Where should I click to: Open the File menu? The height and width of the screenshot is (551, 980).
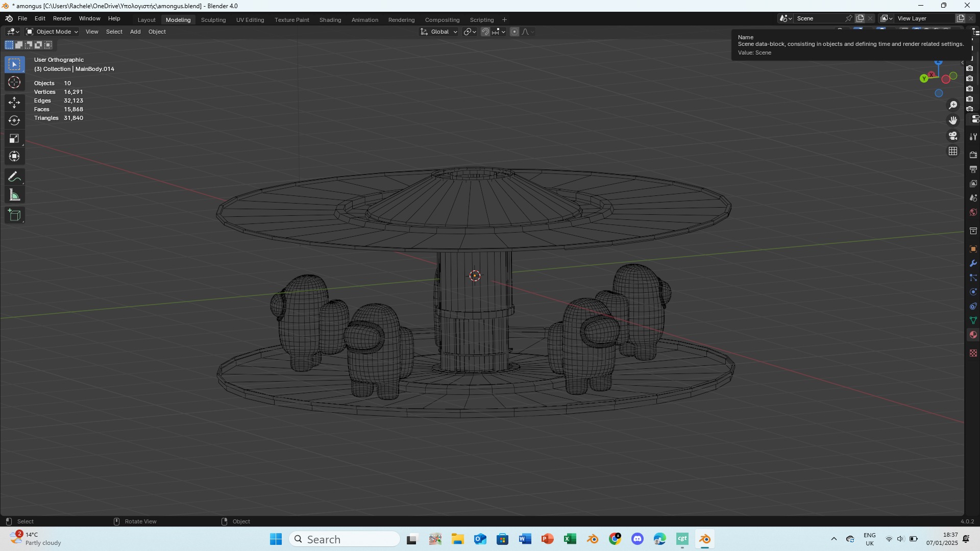point(22,18)
